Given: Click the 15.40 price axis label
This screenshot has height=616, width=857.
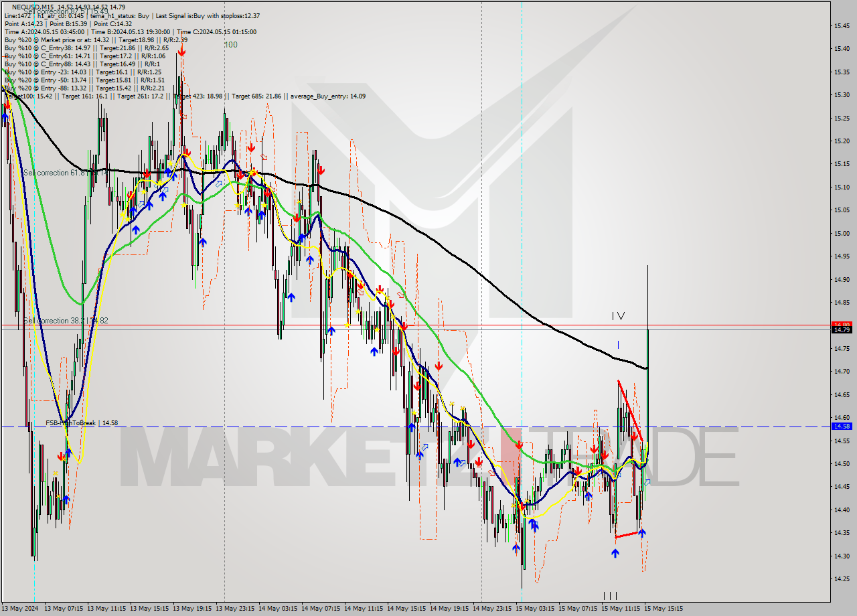Looking at the screenshot, I should coord(842,48).
